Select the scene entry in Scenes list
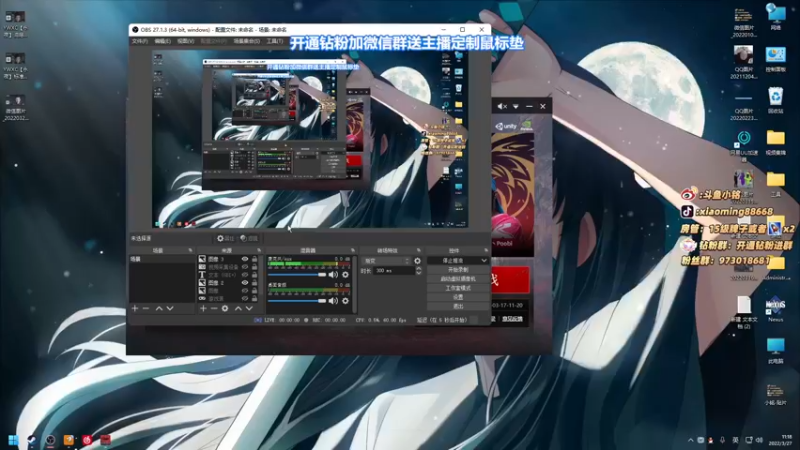This screenshot has height=450, width=800. (162, 259)
